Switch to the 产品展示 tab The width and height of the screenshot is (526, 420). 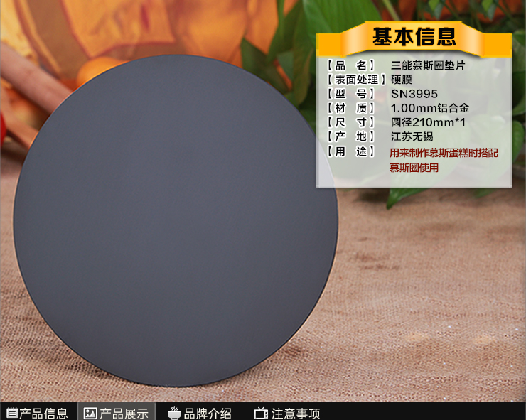(117, 412)
